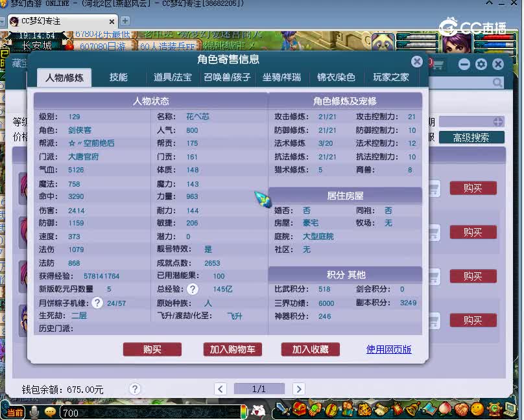Open the gear settings icon of store window
524x420 pixels.
(x=481, y=64)
